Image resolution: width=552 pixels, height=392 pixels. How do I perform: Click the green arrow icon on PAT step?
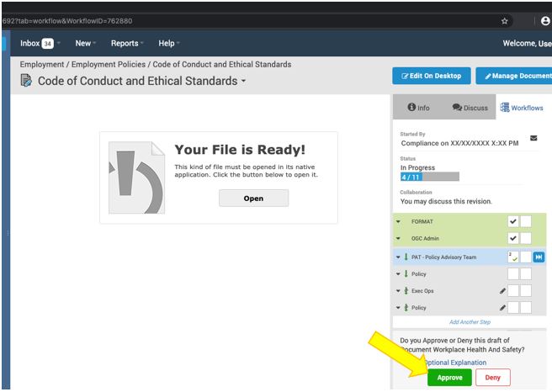406,257
